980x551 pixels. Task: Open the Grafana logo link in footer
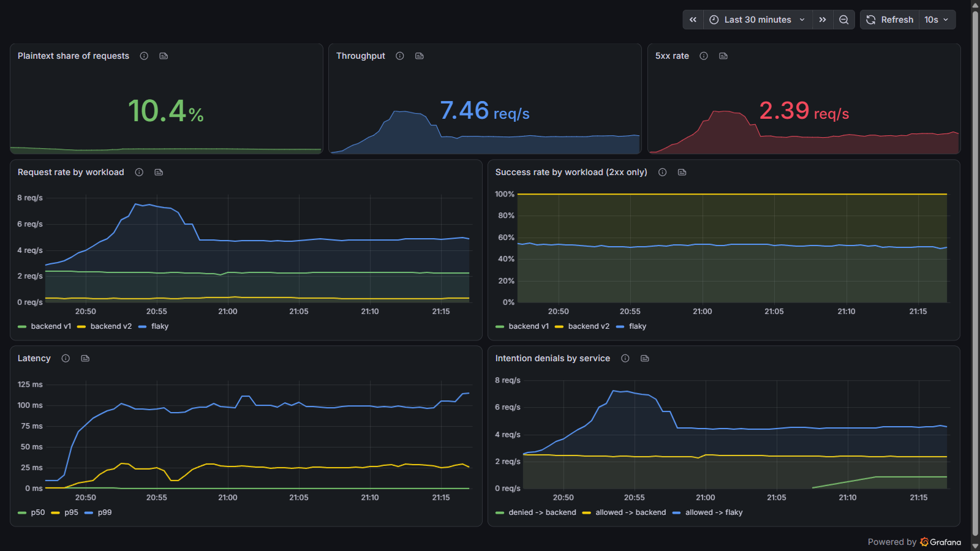point(940,542)
